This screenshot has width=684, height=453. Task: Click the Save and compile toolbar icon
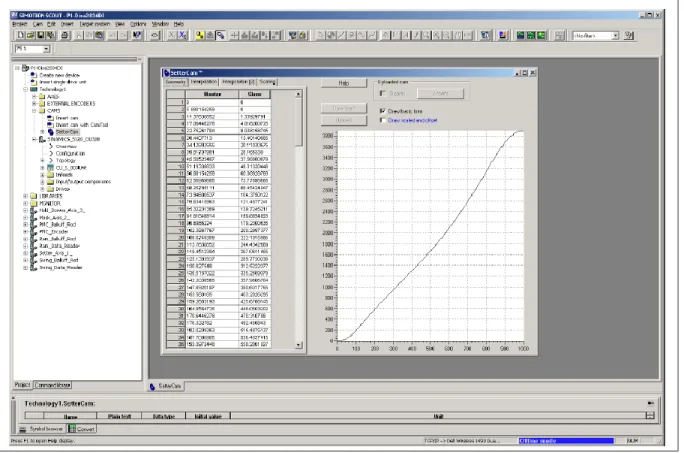[51, 35]
